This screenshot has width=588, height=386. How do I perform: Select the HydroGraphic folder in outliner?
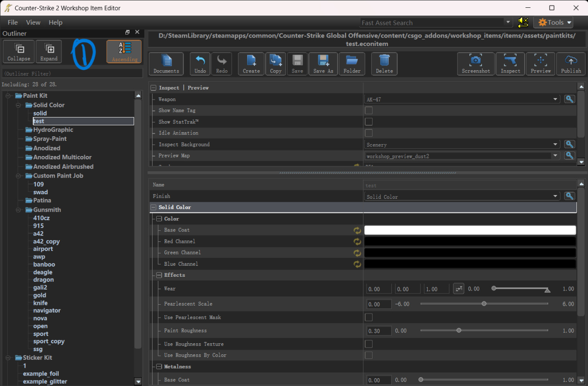tap(53, 130)
